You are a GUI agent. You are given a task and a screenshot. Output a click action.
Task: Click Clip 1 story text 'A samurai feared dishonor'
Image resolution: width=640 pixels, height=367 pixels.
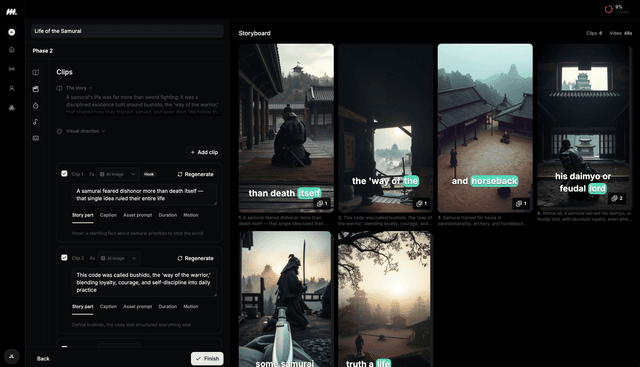click(144, 195)
